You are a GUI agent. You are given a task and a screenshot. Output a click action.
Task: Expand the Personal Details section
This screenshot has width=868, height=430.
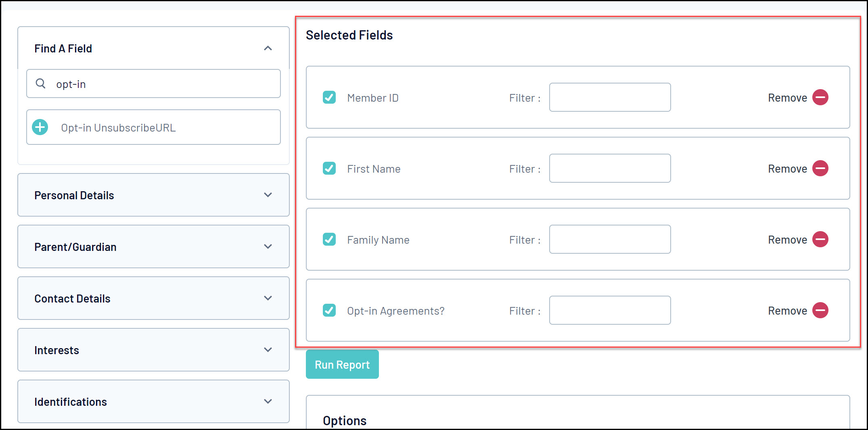[x=268, y=195]
